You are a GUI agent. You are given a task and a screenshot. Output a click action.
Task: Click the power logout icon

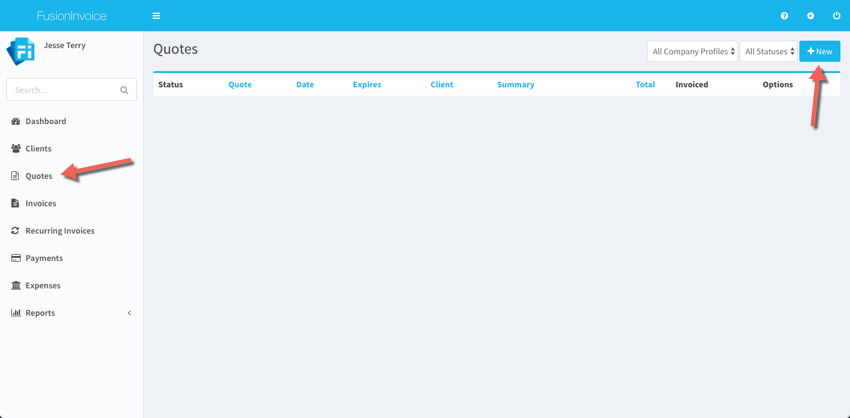pyautogui.click(x=836, y=16)
